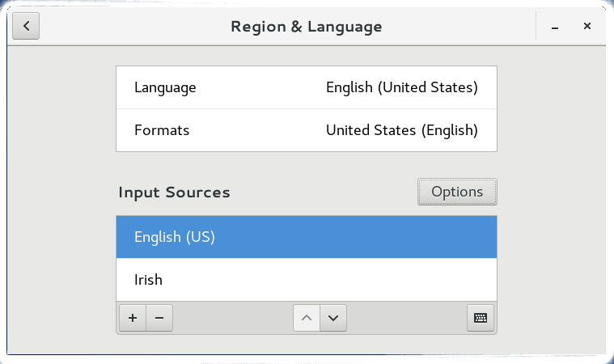Add a new input source with plus button
The image size is (614, 364).
point(132,318)
